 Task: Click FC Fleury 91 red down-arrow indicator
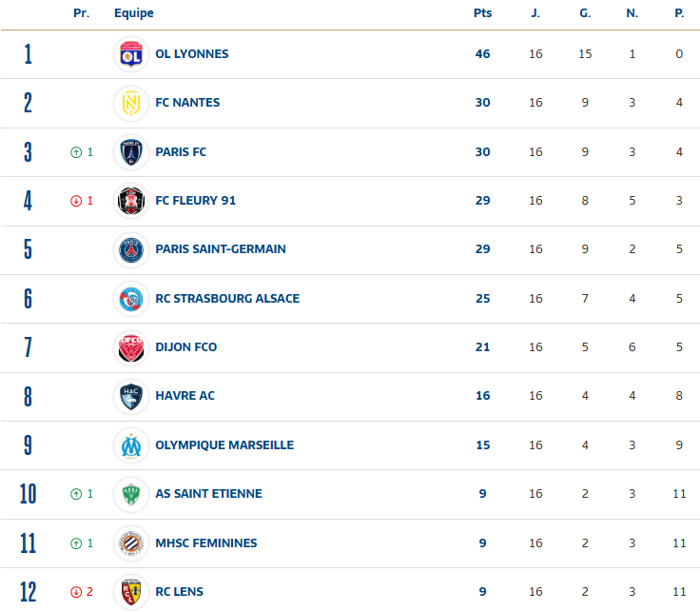pos(76,201)
